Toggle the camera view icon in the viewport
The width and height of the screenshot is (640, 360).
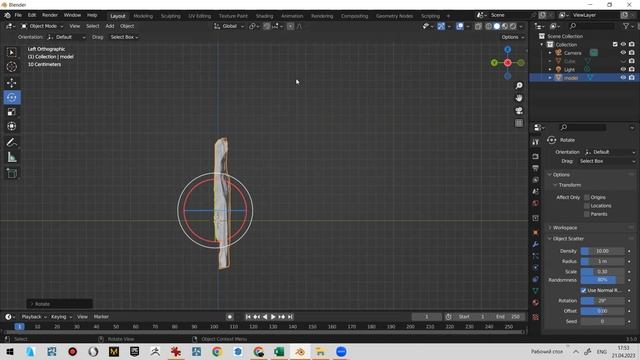519,111
